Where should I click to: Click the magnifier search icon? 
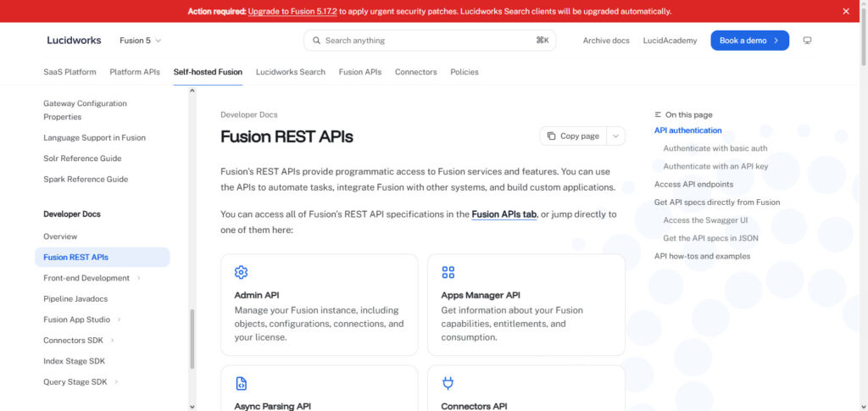[x=317, y=41]
